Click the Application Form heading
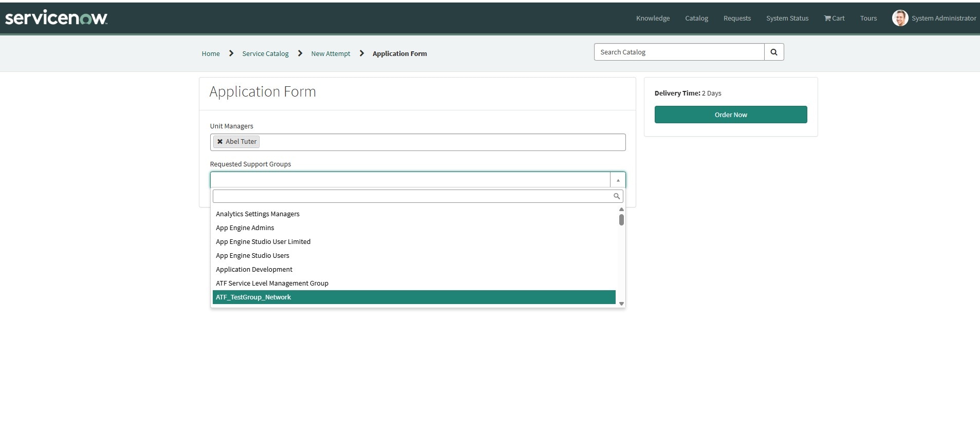Image resolution: width=980 pixels, height=434 pixels. (x=263, y=91)
